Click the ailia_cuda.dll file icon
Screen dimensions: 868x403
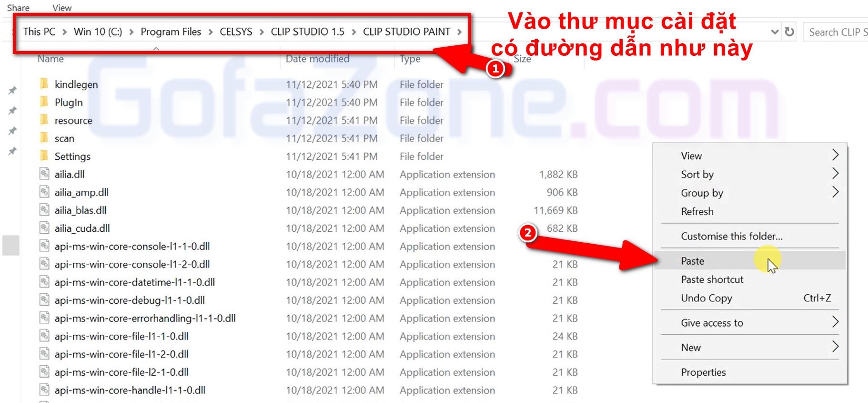[44, 228]
